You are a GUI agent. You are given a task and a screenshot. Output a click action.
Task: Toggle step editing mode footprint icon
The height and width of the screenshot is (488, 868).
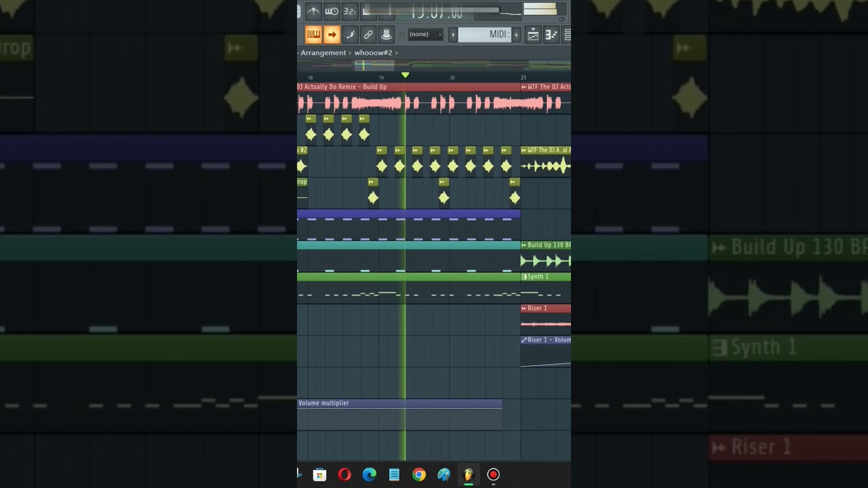pyautogui.click(x=350, y=34)
